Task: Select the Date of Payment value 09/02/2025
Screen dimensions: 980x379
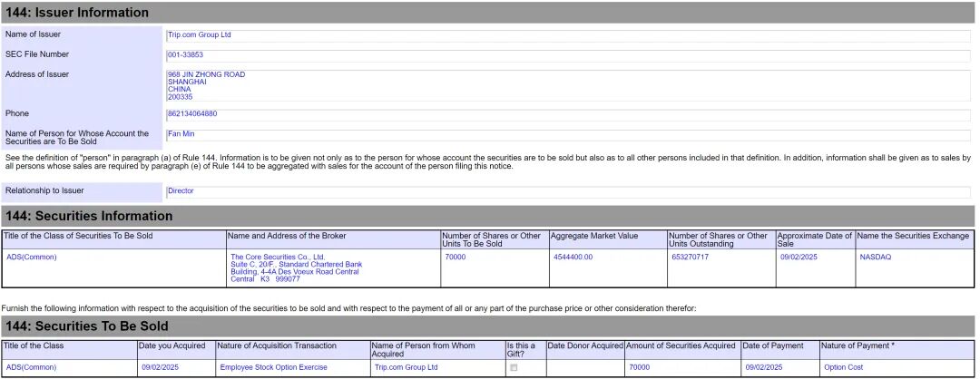Action: [764, 368]
